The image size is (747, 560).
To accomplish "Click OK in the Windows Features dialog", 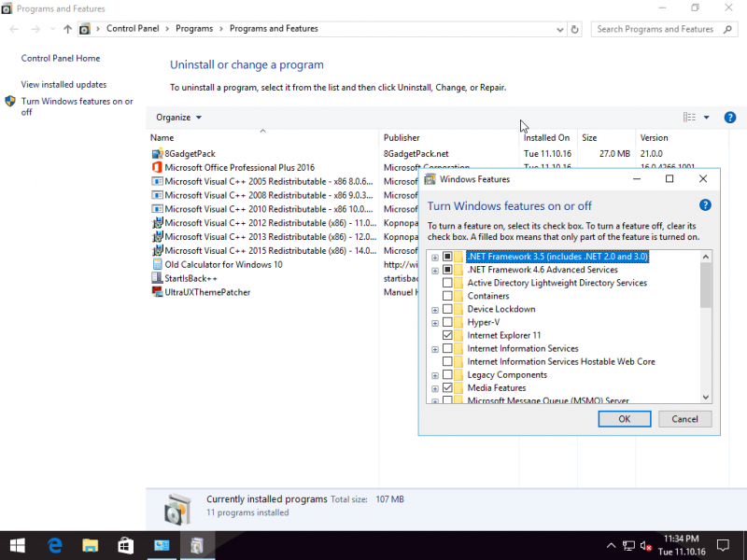I will pyautogui.click(x=624, y=419).
